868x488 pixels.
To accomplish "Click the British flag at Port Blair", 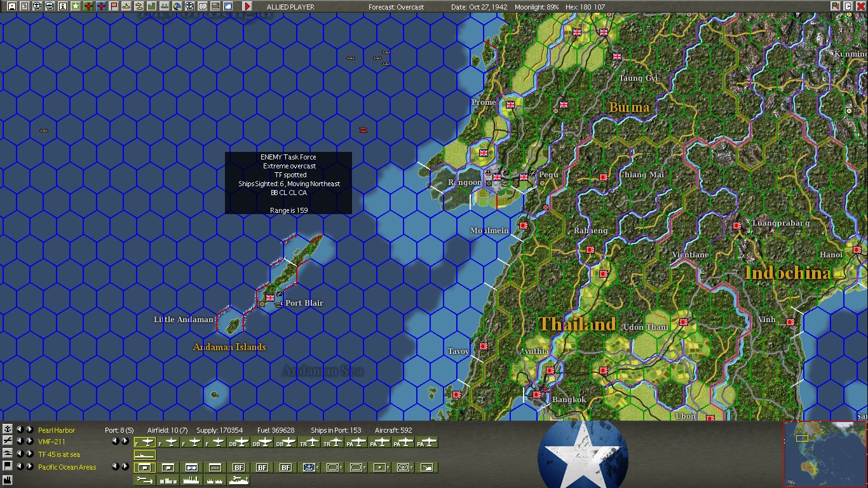I will [x=270, y=297].
